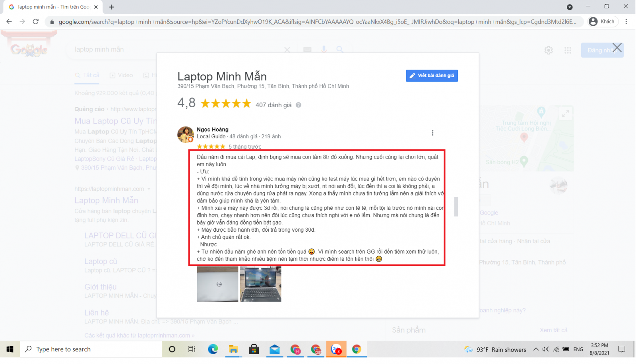Click the Local Guide 48 đánh giá line
The height and width of the screenshot is (364, 636).
[x=238, y=137]
